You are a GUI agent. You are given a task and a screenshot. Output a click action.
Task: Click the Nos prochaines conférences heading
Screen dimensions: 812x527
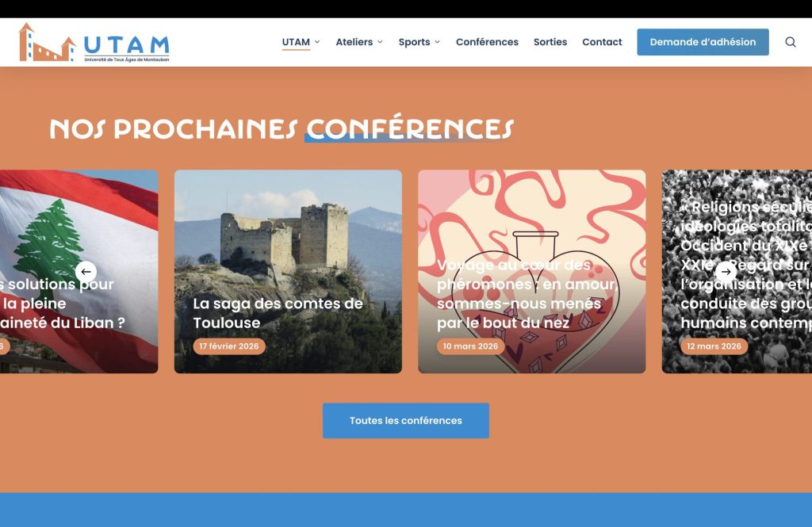pyautogui.click(x=282, y=129)
